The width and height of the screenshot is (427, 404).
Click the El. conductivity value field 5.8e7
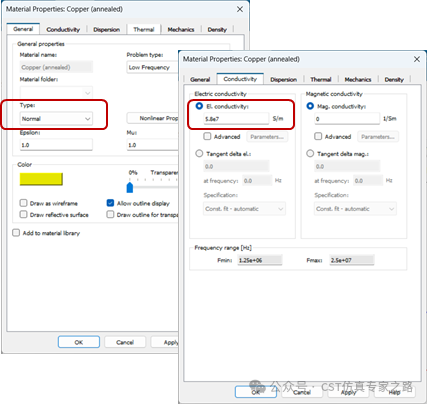236,119
